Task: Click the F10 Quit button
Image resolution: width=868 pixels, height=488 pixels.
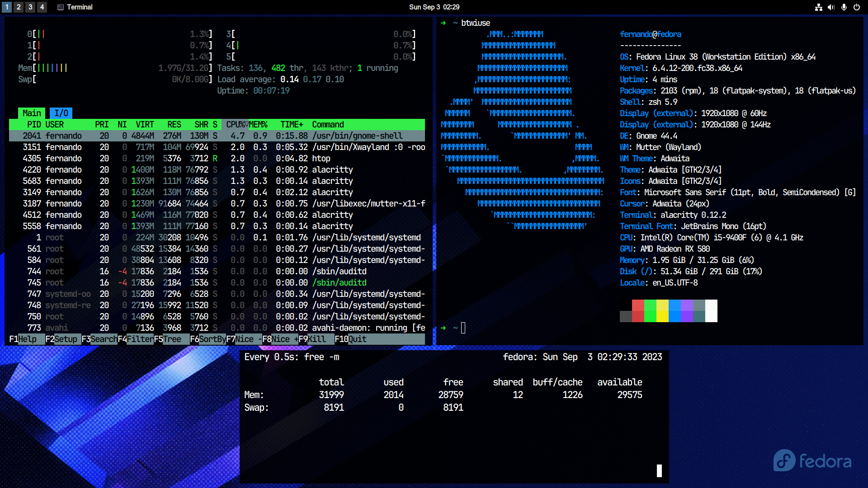Action: point(357,339)
